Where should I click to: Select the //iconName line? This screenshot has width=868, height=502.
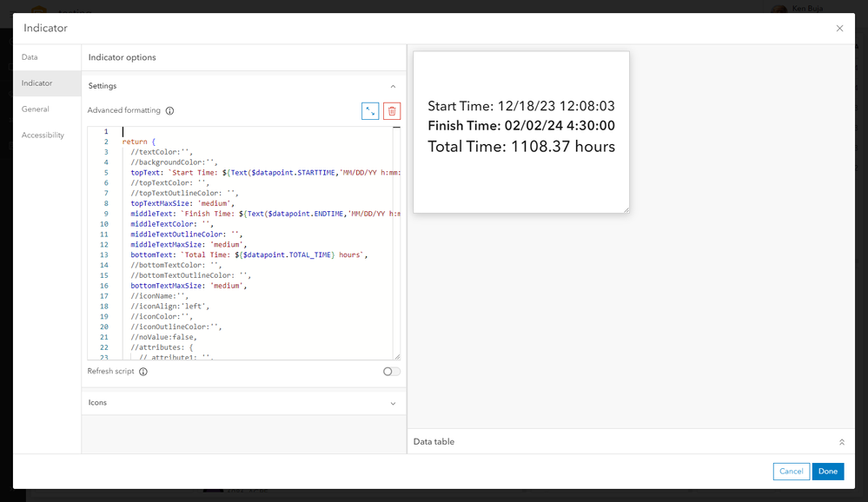(159, 296)
